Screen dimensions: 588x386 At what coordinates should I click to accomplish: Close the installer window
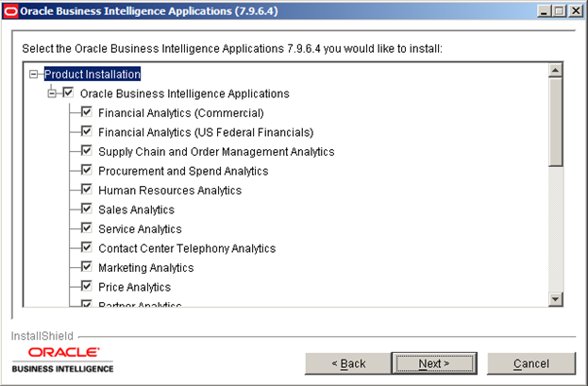click(x=576, y=11)
